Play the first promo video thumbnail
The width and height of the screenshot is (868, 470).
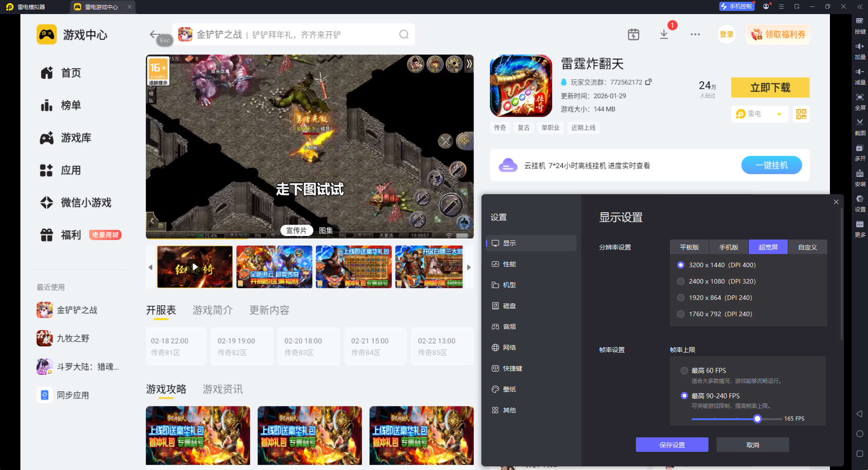click(x=195, y=267)
